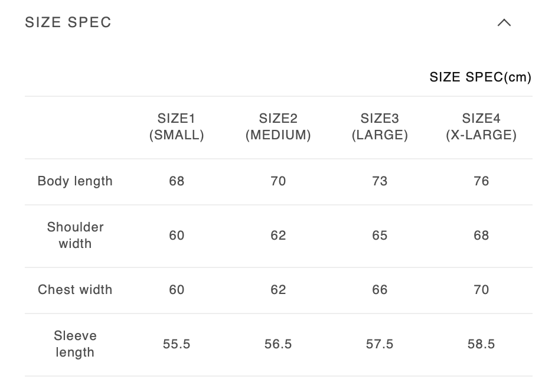This screenshot has width=555, height=392.
Task: Click the Sleeve length row label
Action: click(x=75, y=344)
